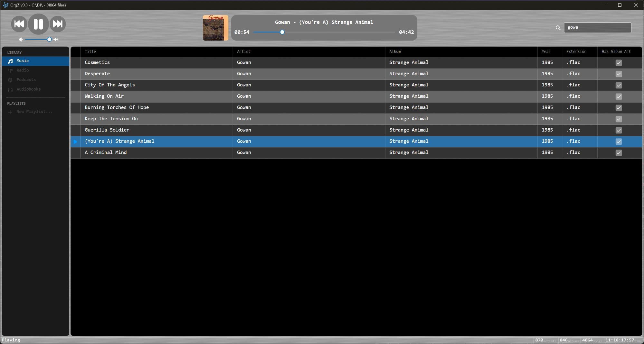The height and width of the screenshot is (344, 644).
Task: Open the Music library section
Action: [23, 61]
